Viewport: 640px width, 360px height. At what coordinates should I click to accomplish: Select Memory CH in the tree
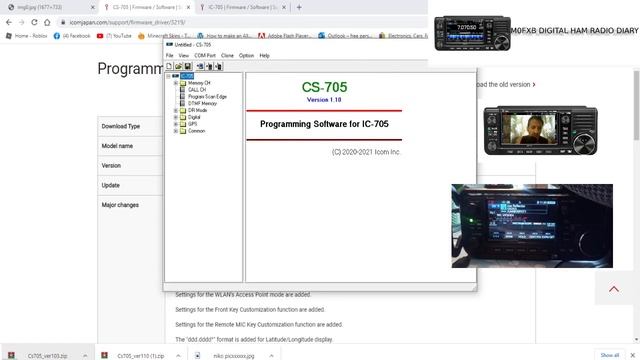tap(199, 83)
